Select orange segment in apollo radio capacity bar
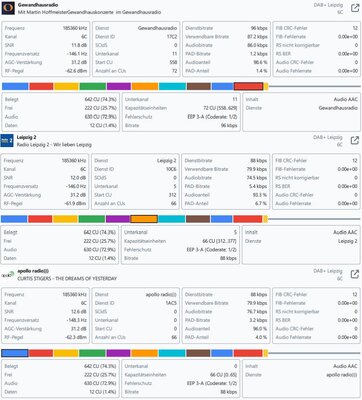Screen dimensions: 362x400 point(144,353)
